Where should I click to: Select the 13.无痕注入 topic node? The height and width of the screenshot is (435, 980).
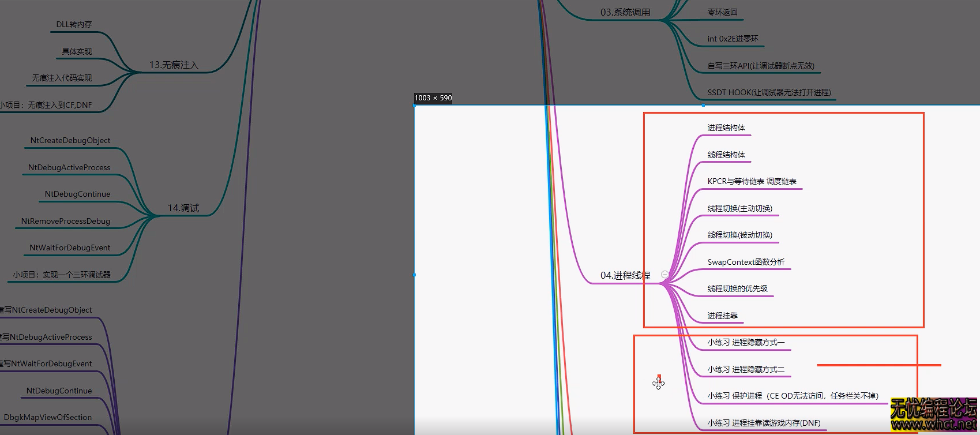(174, 65)
